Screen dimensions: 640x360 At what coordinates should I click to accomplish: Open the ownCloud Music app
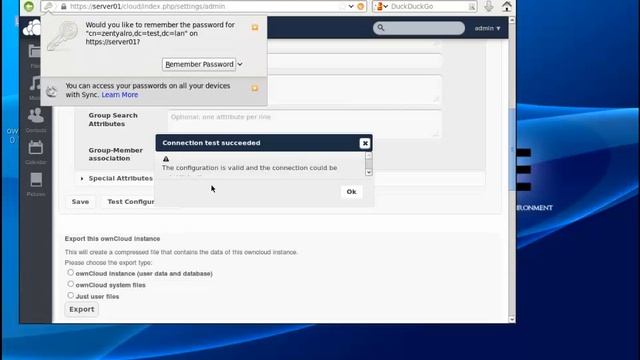(x=35, y=87)
